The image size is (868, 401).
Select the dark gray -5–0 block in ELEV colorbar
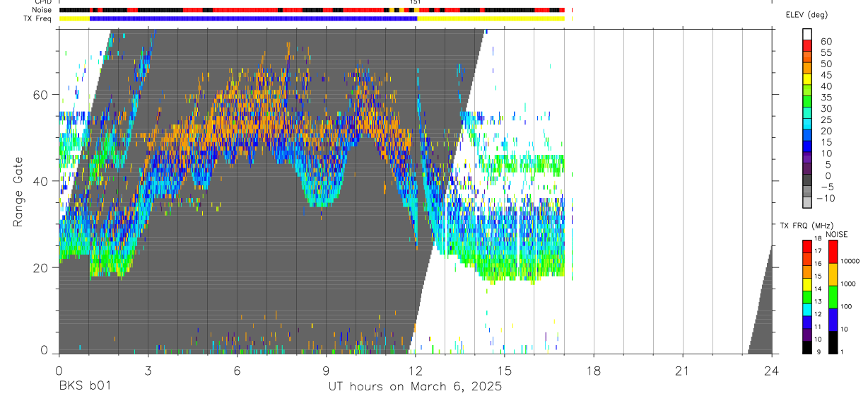[807, 181]
